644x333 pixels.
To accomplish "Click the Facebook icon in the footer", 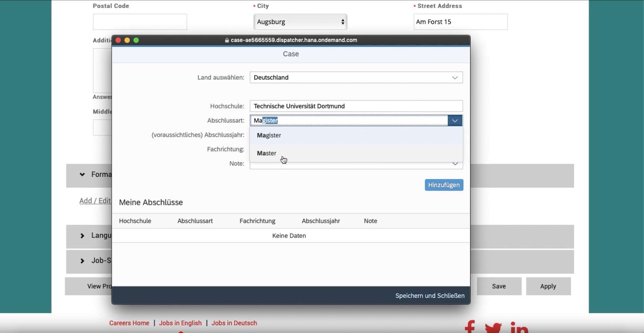I will click(470, 327).
